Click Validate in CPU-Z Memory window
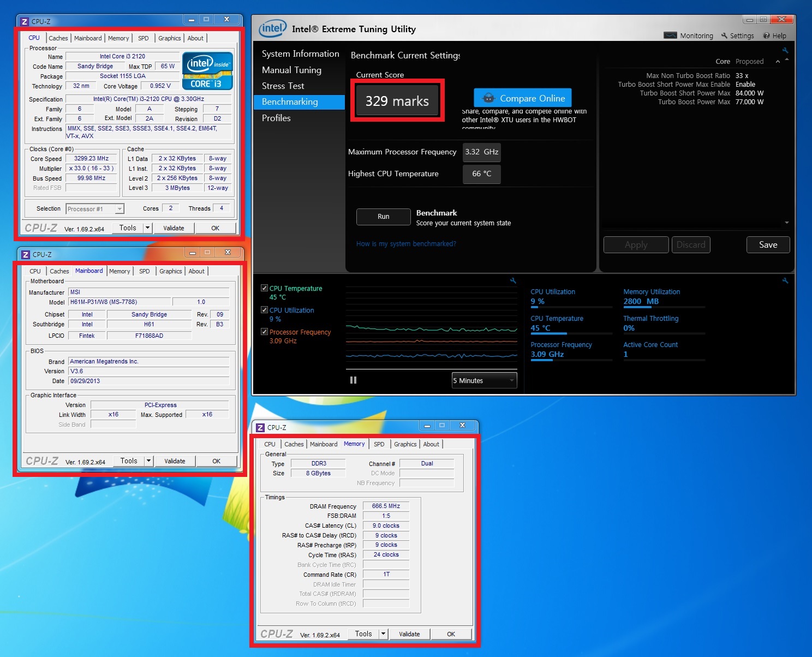 pyautogui.click(x=409, y=634)
